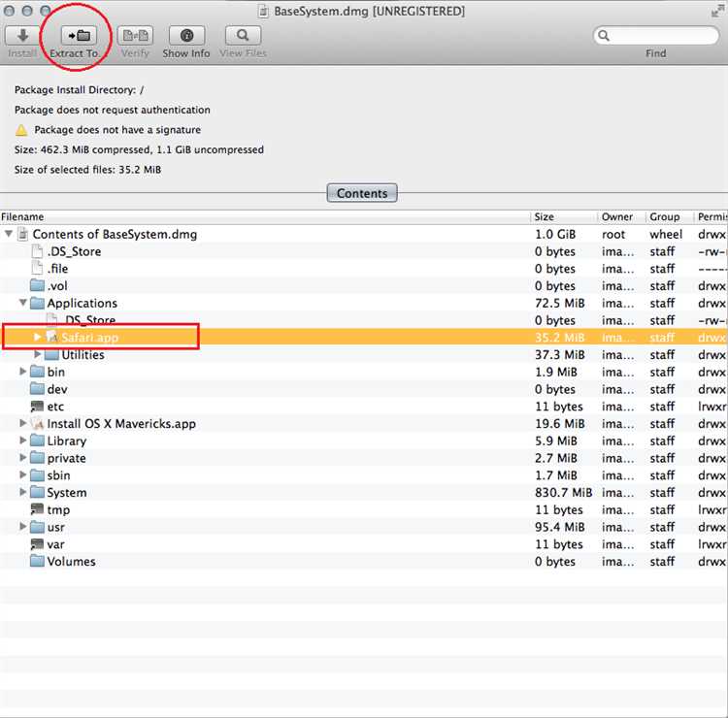This screenshot has height=718, width=728.
Task: Select the "Install OS X Mavericks.app" name
Action: [x=121, y=424]
